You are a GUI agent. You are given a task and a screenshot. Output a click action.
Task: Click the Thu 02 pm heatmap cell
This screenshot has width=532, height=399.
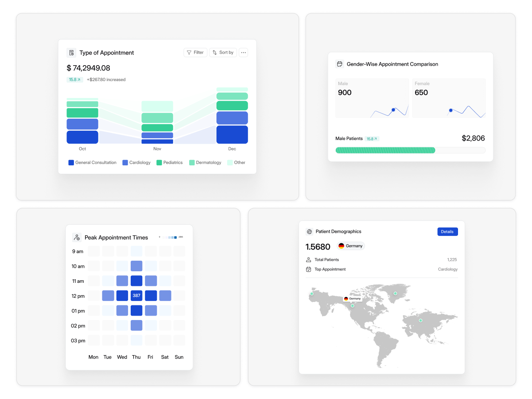pos(136,325)
